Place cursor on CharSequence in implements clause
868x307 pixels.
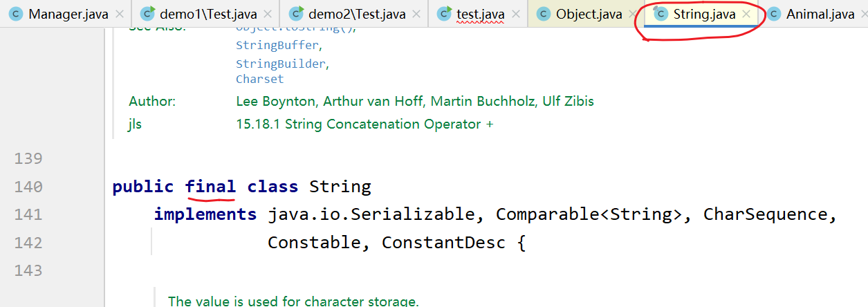point(764,214)
